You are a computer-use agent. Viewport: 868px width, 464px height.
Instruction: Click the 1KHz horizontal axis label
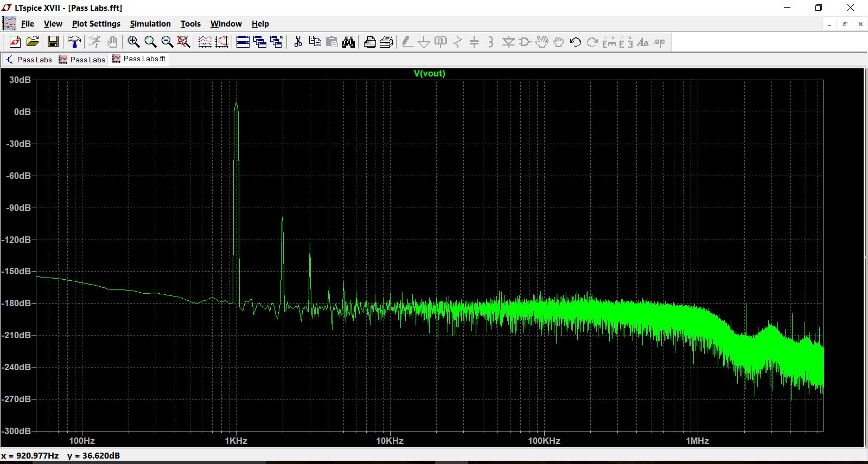pyautogui.click(x=236, y=441)
